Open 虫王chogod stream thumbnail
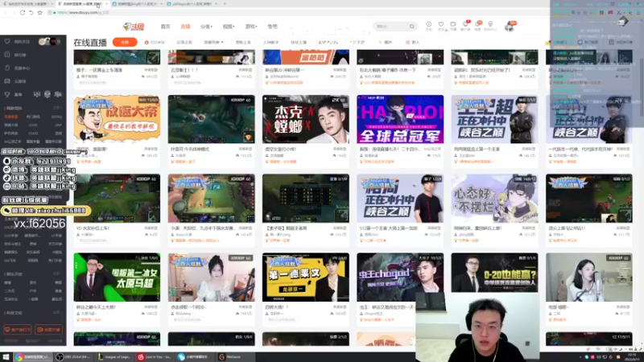 coord(400,277)
